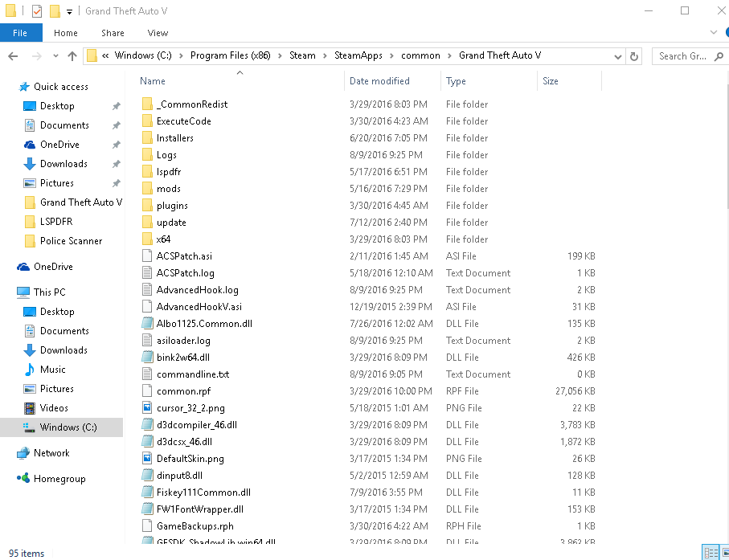Click Windows (C:) in the address path
Viewport: 729px width, 560px height.
143,55
